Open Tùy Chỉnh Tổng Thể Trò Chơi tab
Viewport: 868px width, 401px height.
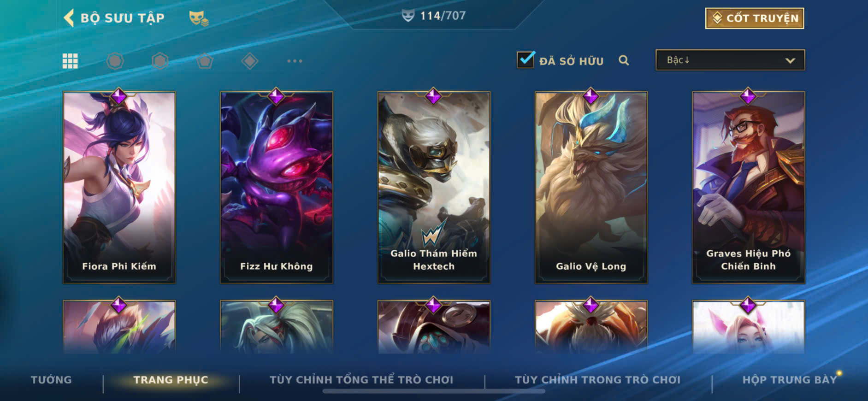coord(361,380)
